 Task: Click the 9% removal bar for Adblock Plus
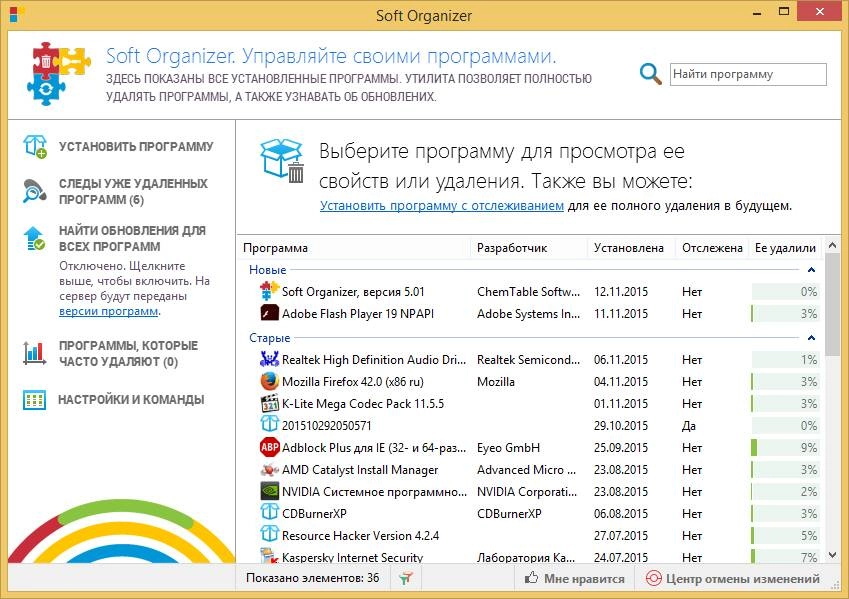point(785,448)
